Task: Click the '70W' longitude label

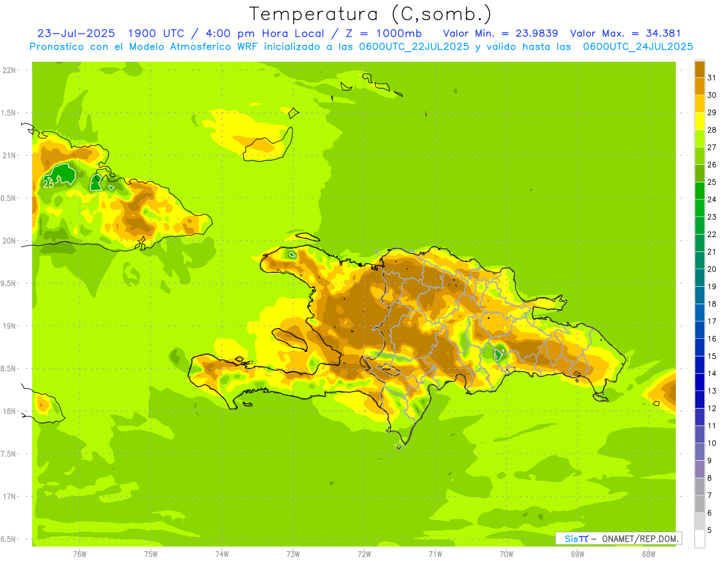Action: pyautogui.click(x=507, y=554)
